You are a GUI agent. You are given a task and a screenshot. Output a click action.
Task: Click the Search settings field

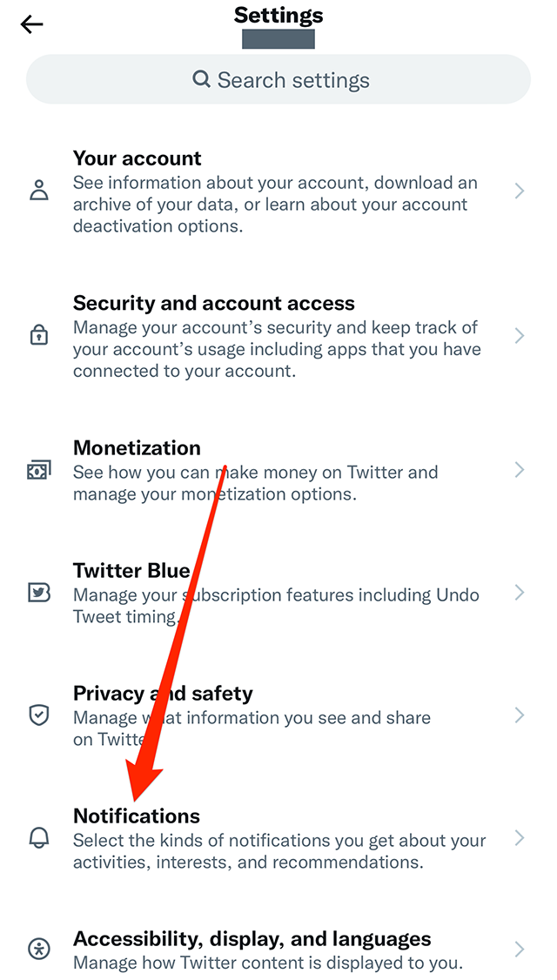278,79
